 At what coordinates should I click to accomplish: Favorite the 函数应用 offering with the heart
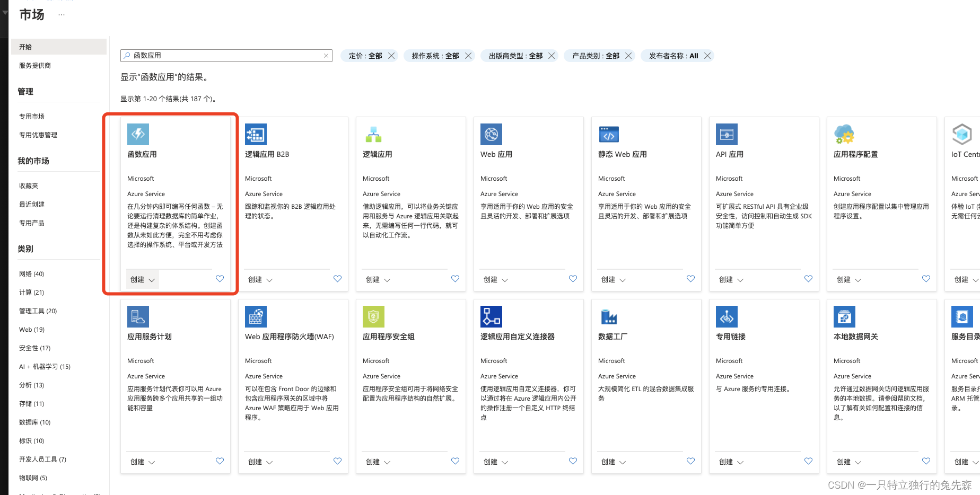click(x=220, y=279)
